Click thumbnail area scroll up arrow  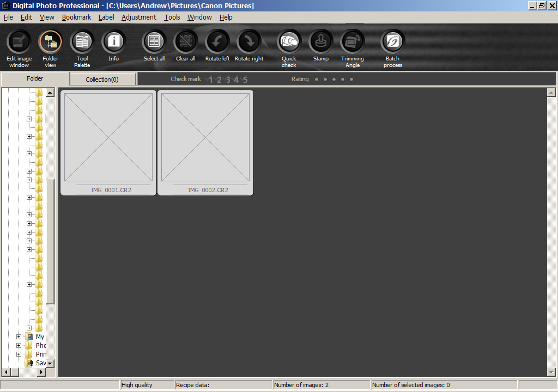551,93
